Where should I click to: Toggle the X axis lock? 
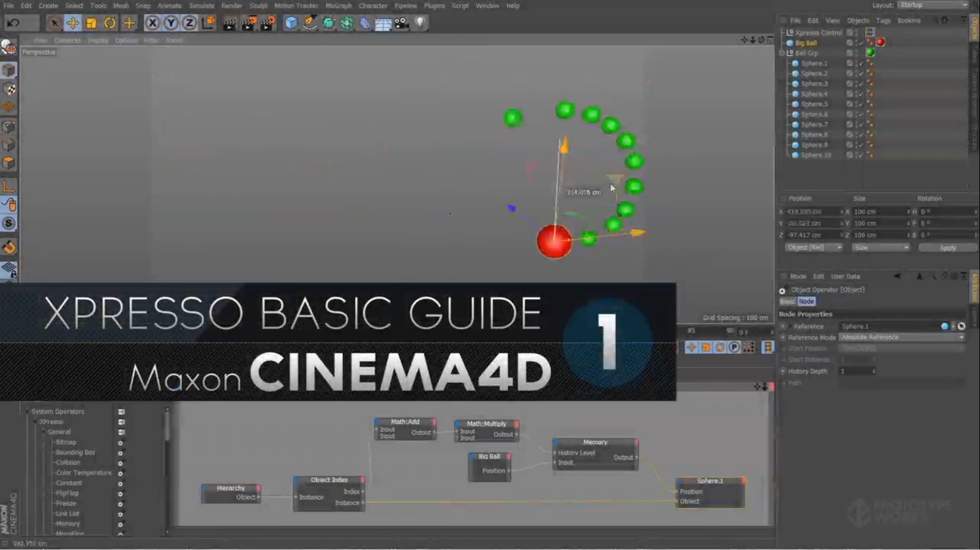[x=152, y=23]
